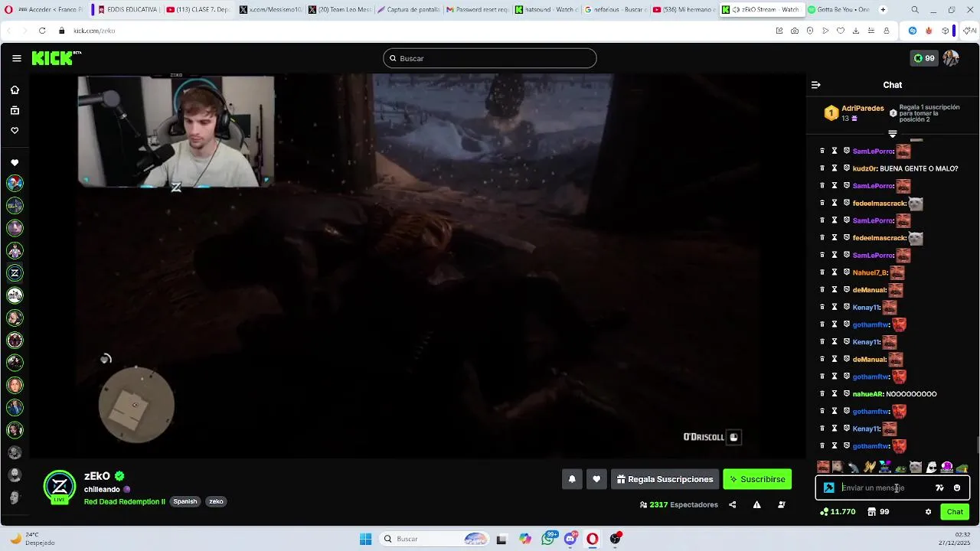Click the mod shield icon beside kudz0r

point(847,168)
